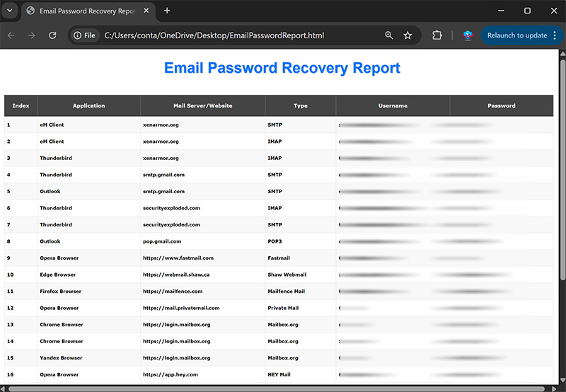566x392 pixels.
Task: Click the scrollbar up arrow
Action: (x=562, y=54)
